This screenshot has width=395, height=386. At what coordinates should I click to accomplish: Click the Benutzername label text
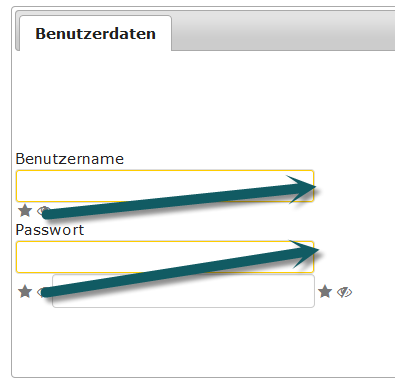coord(70,159)
